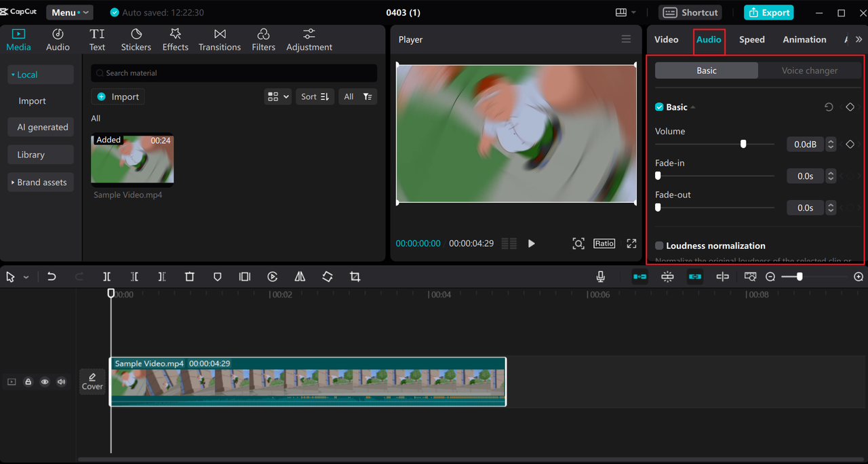Open the media view mode dropdown

pos(278,97)
